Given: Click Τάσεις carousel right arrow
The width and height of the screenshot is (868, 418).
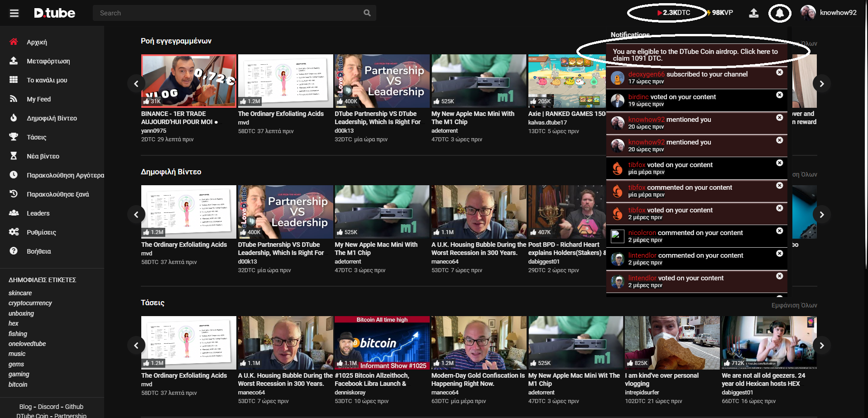Looking at the screenshot, I should 822,345.
